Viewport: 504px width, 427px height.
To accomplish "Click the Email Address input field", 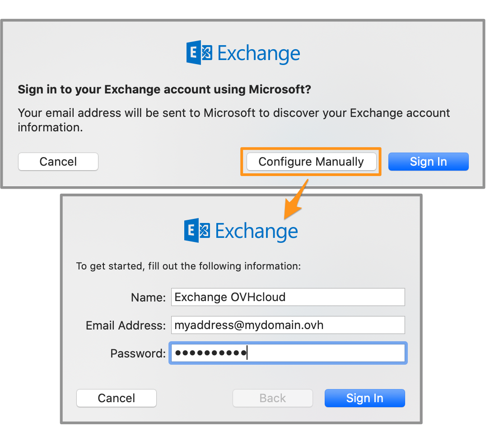I will 288,325.
